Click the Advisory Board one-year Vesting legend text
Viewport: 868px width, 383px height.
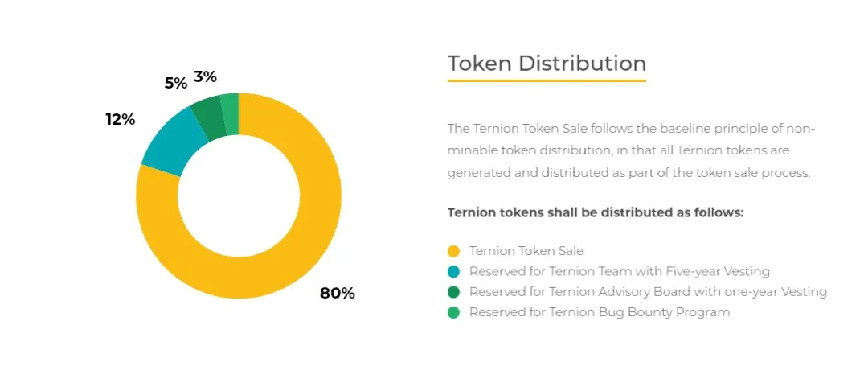click(649, 291)
